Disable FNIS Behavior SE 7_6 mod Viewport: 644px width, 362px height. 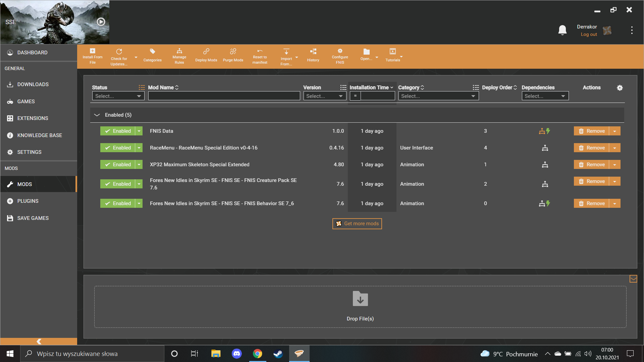pyautogui.click(x=118, y=203)
